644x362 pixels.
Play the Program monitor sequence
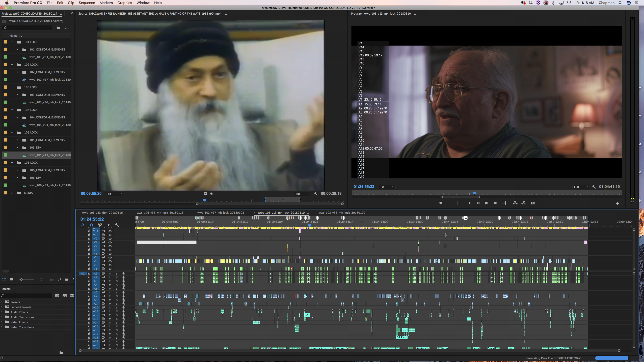pyautogui.click(x=487, y=203)
